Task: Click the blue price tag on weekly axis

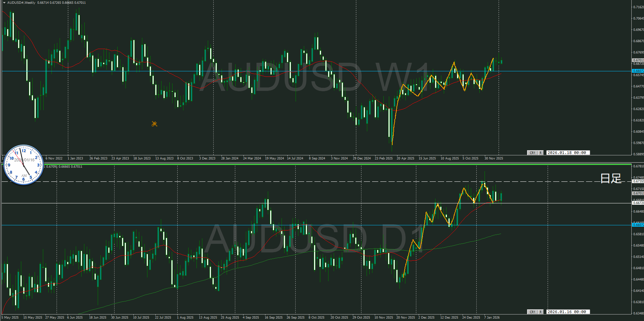Action: coord(638,71)
